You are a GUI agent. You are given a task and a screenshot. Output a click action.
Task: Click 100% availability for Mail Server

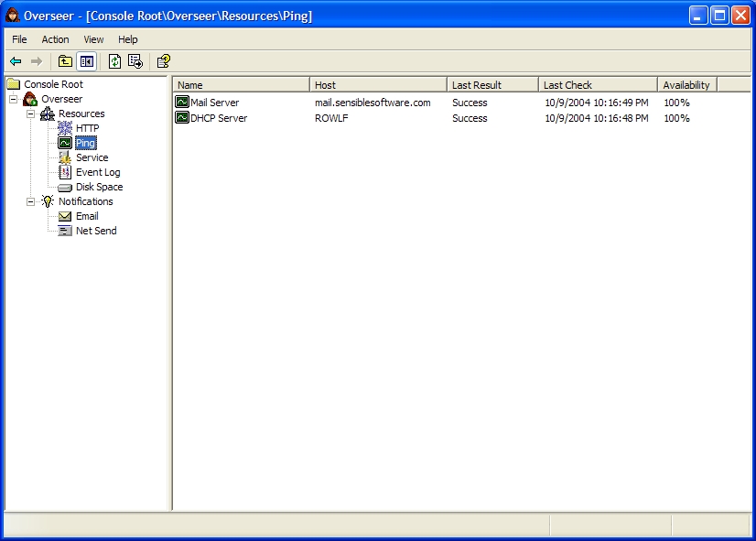[x=676, y=103]
